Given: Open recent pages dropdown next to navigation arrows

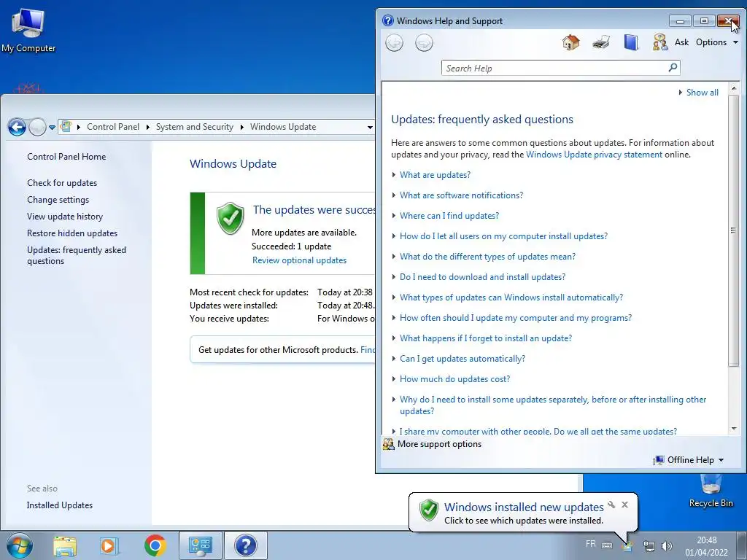Looking at the screenshot, I should click(52, 127).
